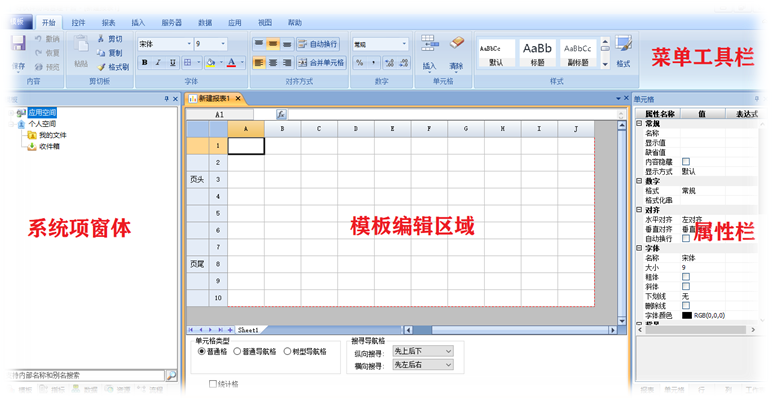Open the 服务器 ribbon tab
Image resolution: width=773 pixels, height=408 pixels.
(x=171, y=22)
